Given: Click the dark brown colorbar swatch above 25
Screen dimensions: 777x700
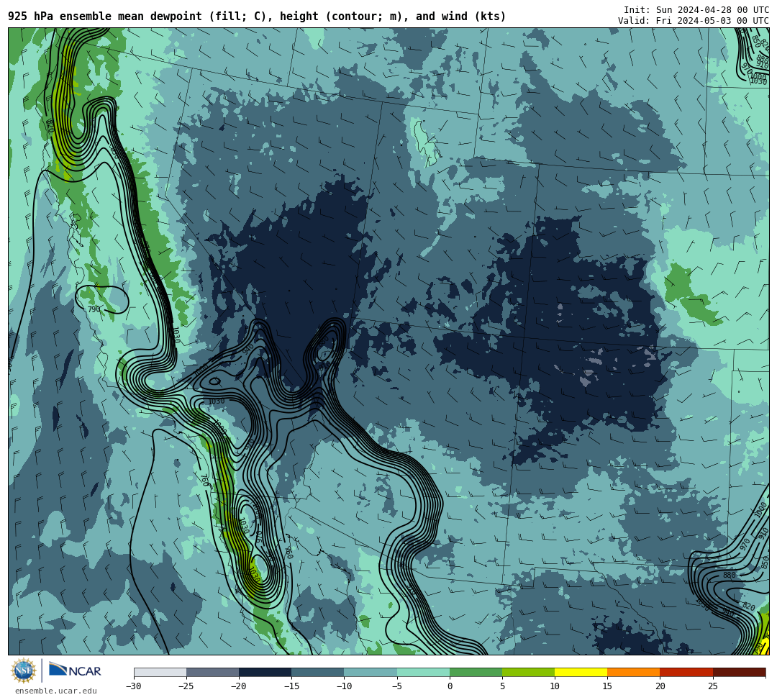Looking at the screenshot, I should [x=740, y=672].
